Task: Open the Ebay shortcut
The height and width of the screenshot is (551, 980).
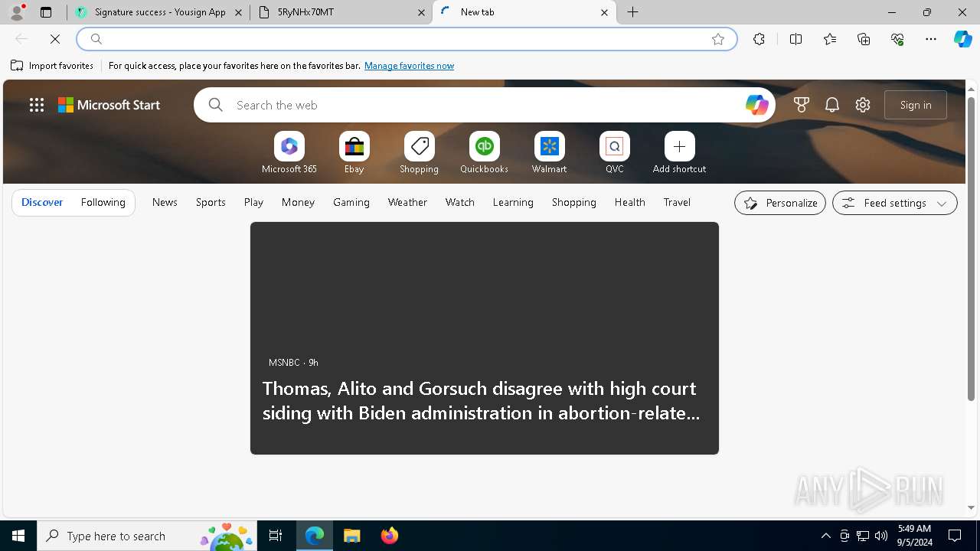Action: (354, 153)
